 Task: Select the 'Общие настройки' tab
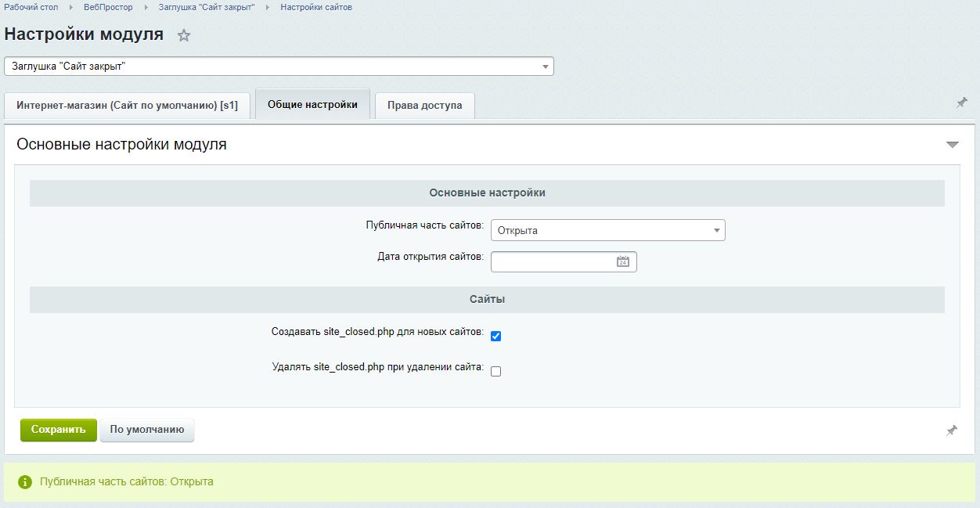pyautogui.click(x=312, y=104)
